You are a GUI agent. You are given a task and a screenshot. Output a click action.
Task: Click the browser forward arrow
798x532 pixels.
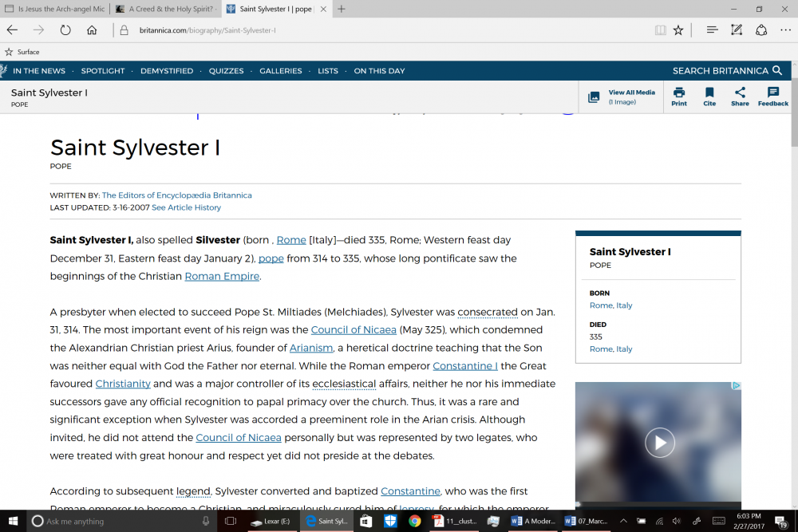tap(38, 30)
